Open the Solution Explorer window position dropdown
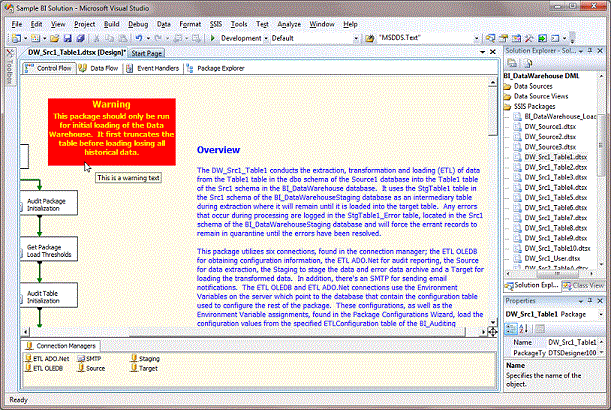The height and width of the screenshot is (410, 611). [x=581, y=51]
